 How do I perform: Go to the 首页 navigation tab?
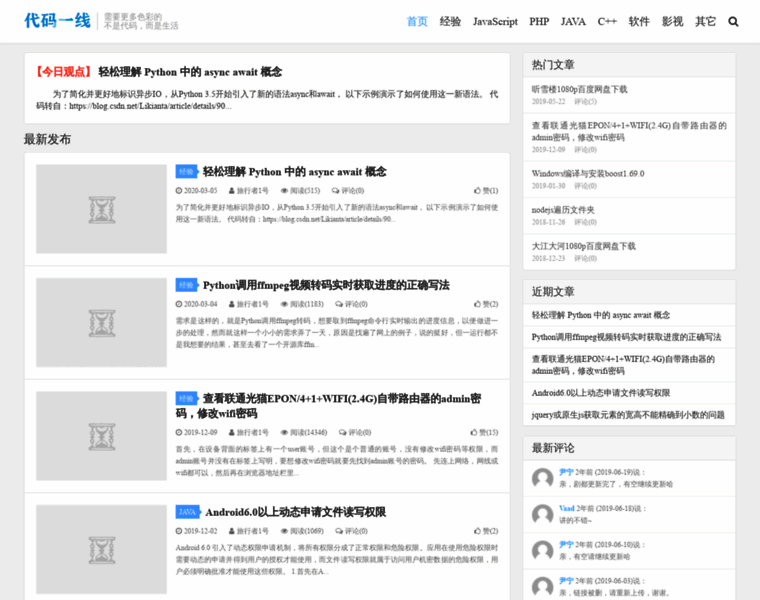click(x=417, y=21)
